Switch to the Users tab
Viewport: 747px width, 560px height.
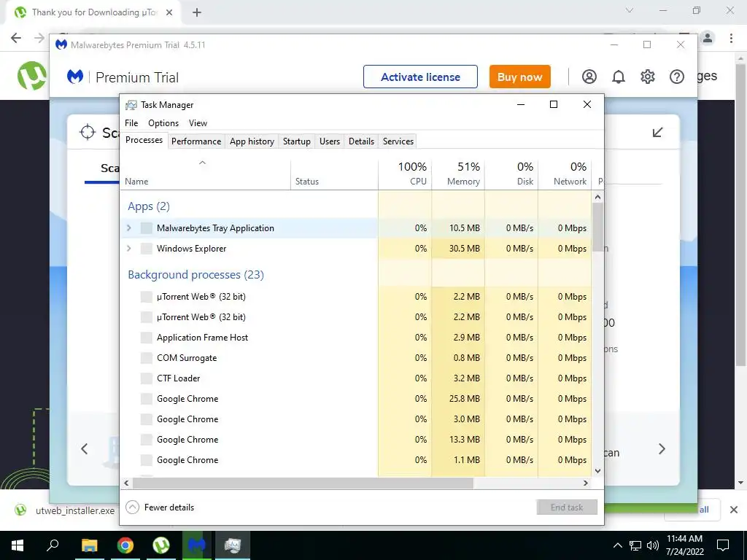pyautogui.click(x=330, y=141)
